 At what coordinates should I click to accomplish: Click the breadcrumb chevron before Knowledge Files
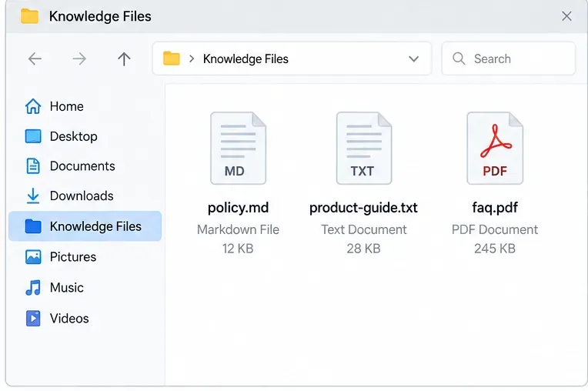pyautogui.click(x=192, y=58)
